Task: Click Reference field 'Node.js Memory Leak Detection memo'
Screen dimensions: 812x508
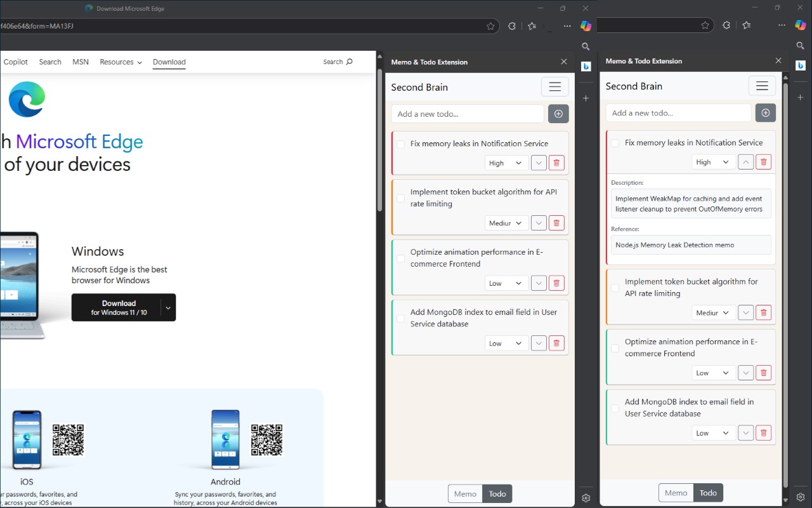Action: pyautogui.click(x=691, y=244)
